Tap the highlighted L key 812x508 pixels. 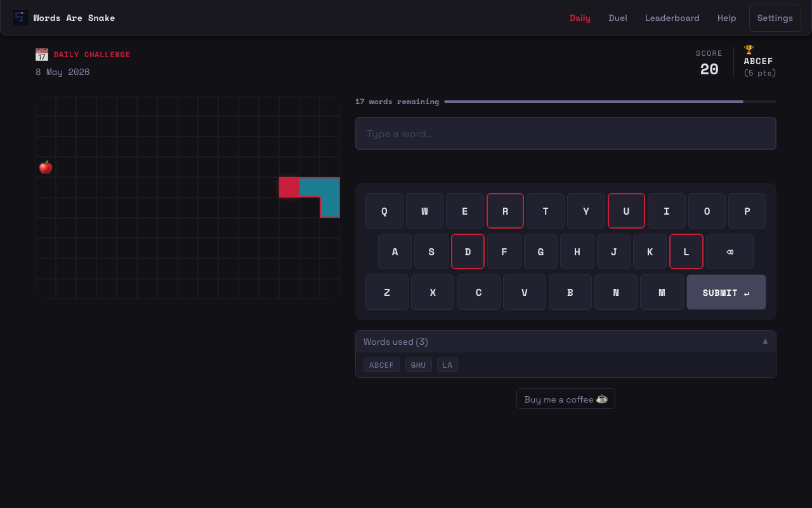pyautogui.click(x=686, y=251)
